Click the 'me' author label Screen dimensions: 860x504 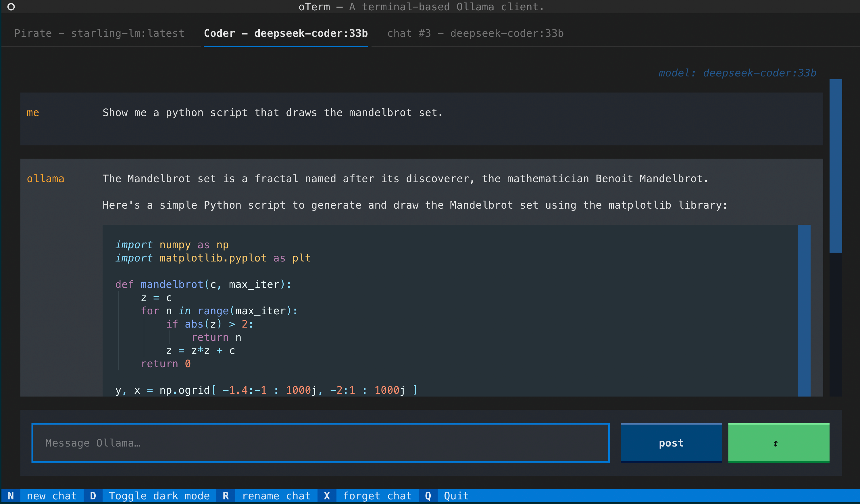(33, 113)
